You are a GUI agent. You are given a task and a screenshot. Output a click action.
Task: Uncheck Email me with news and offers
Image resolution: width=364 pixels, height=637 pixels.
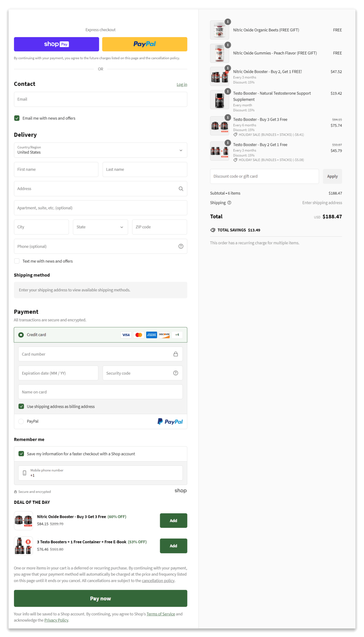click(x=17, y=118)
